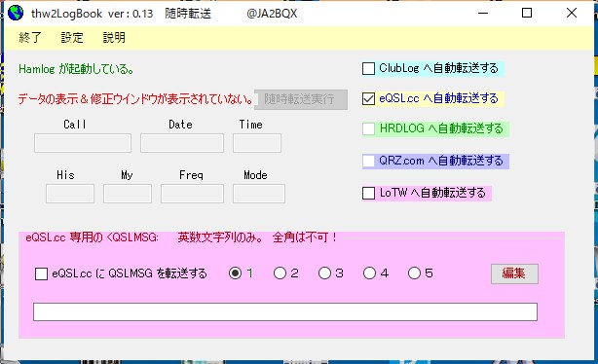The height and width of the screenshot is (364, 598).
Task: Click the 編集 edit button
Action: 514,273
